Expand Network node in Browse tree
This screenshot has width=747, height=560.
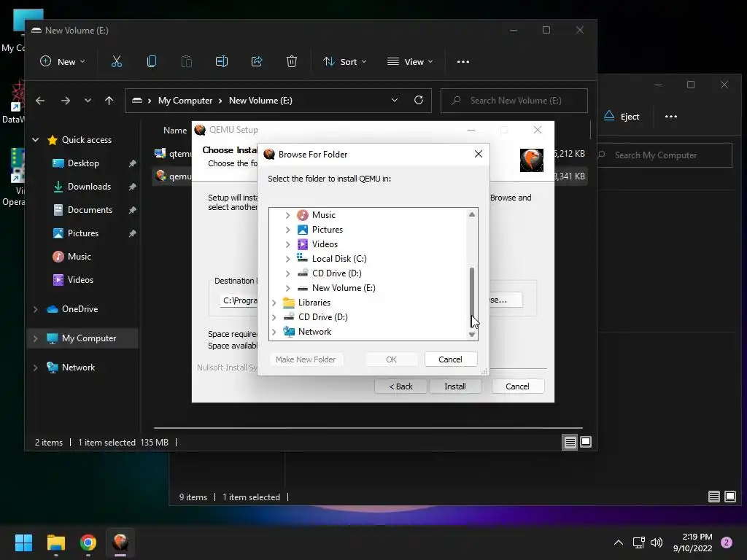(274, 332)
